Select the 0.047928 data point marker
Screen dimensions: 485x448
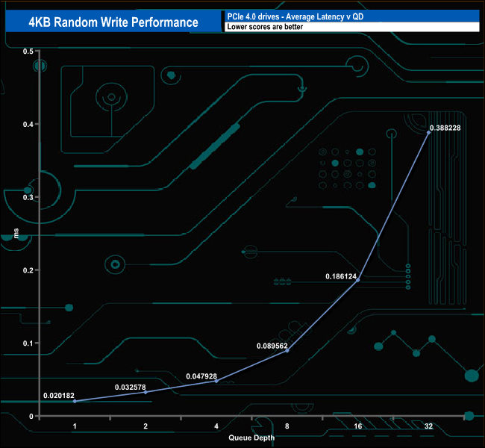(216, 381)
